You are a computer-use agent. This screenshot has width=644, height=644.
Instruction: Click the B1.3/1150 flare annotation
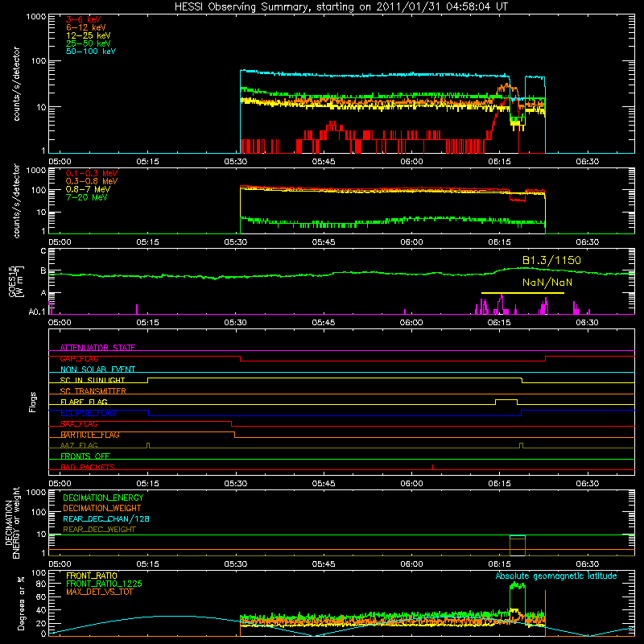click(551, 260)
